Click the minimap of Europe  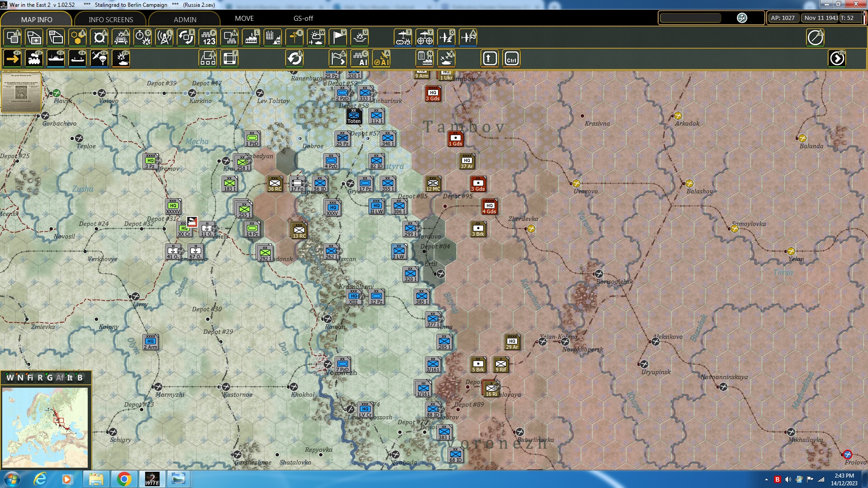(x=45, y=427)
